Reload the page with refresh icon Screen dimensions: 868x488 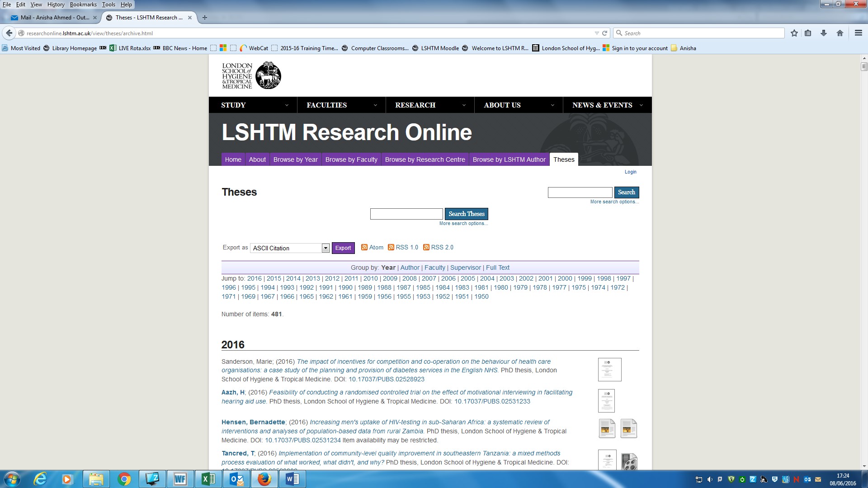pyautogui.click(x=604, y=33)
